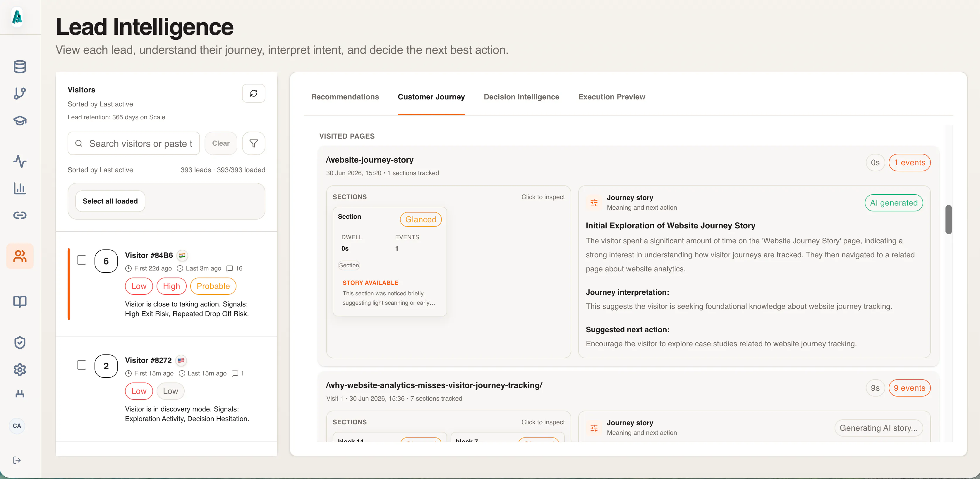Open the chain link icon in the sidebar
The image size is (980, 479).
tap(20, 215)
